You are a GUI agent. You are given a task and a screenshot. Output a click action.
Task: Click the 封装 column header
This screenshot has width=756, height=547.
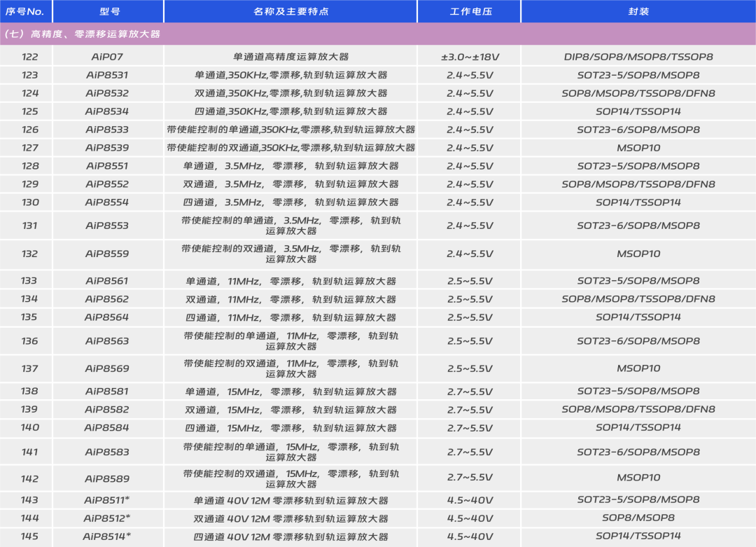(638, 12)
